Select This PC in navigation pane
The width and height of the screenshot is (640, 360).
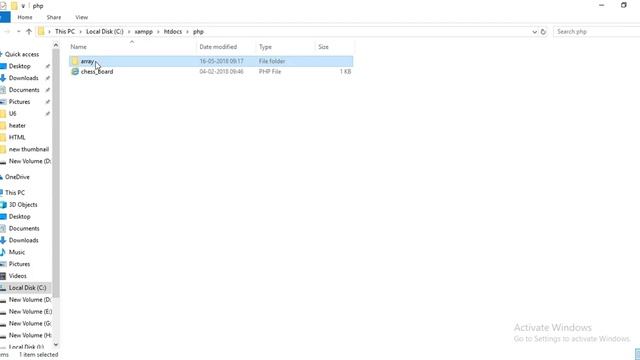pyautogui.click(x=15, y=193)
